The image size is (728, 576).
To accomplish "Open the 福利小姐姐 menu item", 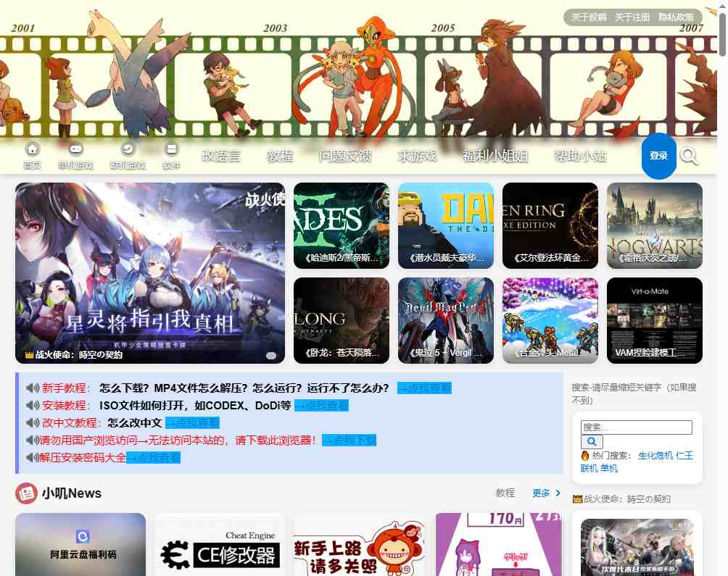I will coord(495,156).
